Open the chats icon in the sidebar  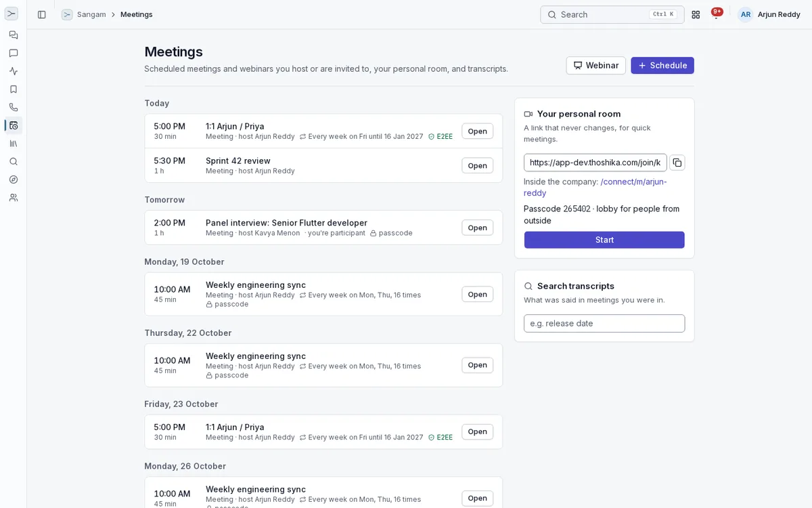[x=14, y=35]
